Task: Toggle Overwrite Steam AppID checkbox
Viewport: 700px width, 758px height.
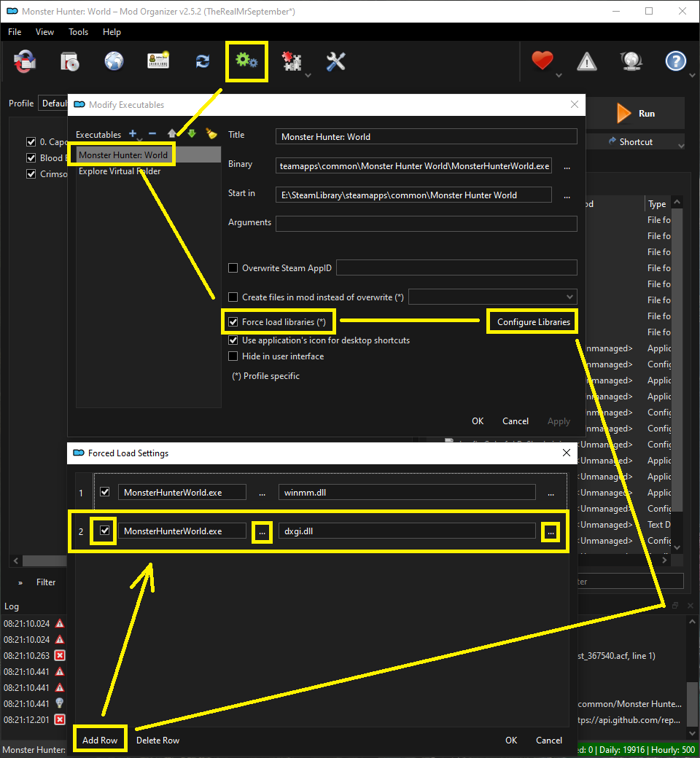Action: click(233, 267)
